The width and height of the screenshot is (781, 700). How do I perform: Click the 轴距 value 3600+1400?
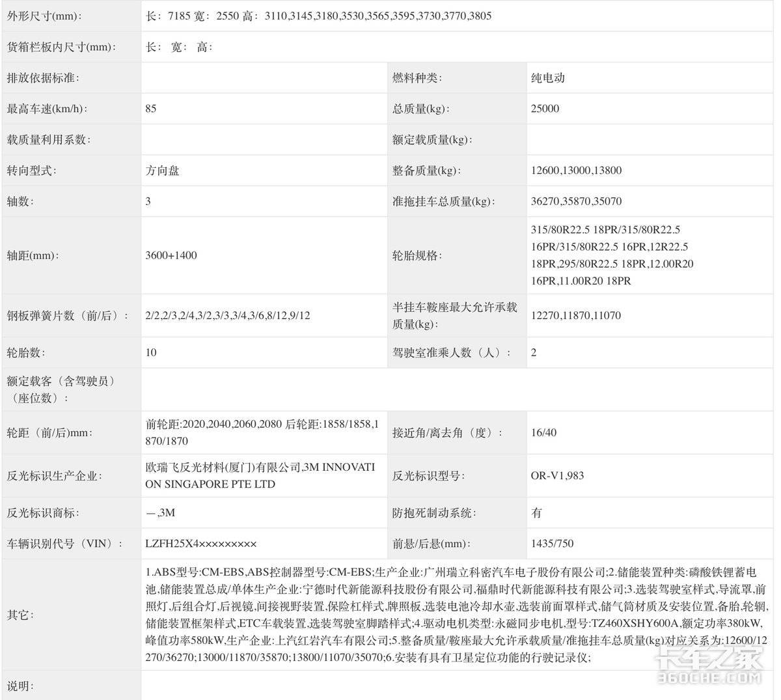pyautogui.click(x=171, y=255)
